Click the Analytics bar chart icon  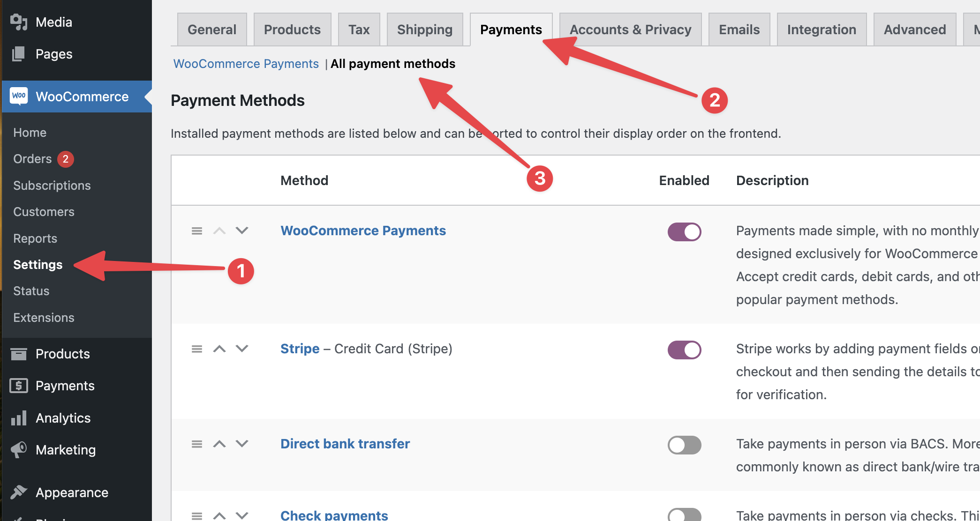19,418
